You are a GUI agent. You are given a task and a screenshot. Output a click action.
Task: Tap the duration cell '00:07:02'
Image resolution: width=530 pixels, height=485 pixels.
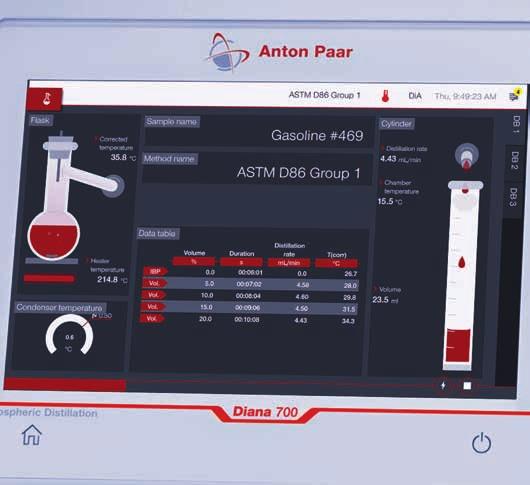(x=249, y=284)
